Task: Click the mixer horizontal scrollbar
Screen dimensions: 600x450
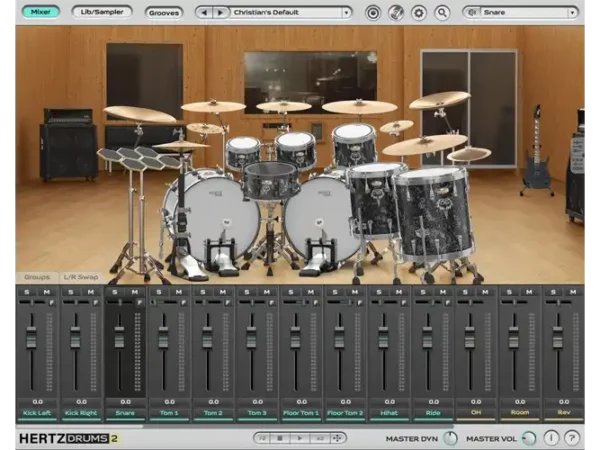Action: (80, 426)
